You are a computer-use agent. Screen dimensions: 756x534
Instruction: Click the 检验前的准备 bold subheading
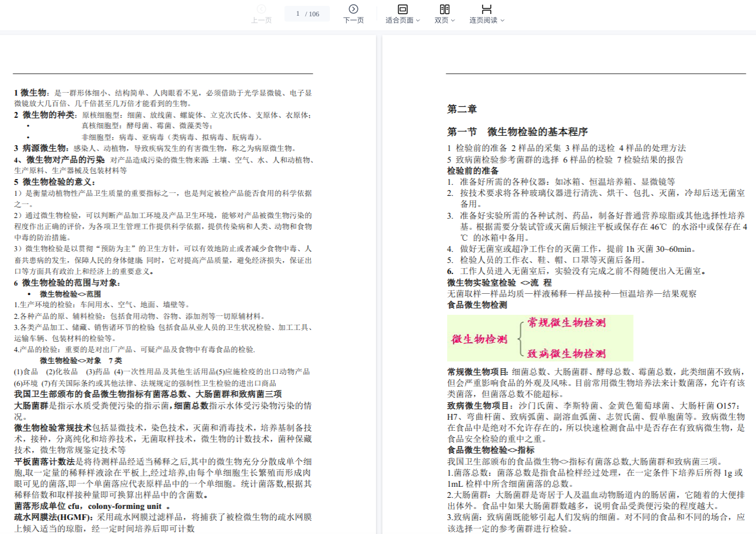pyautogui.click(x=473, y=171)
